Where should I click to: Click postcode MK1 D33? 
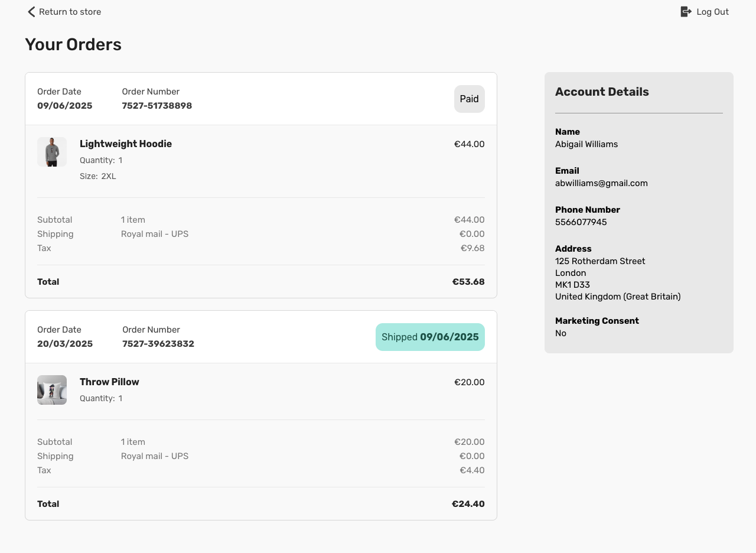[572, 285]
